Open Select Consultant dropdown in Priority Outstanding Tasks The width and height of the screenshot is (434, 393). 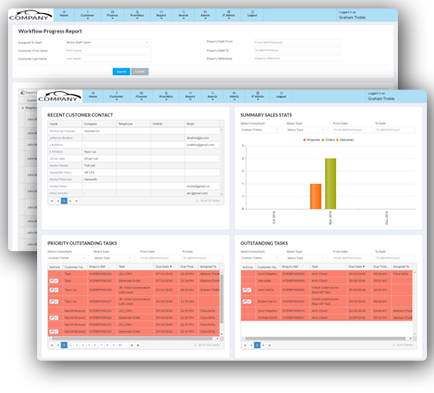tap(67, 258)
